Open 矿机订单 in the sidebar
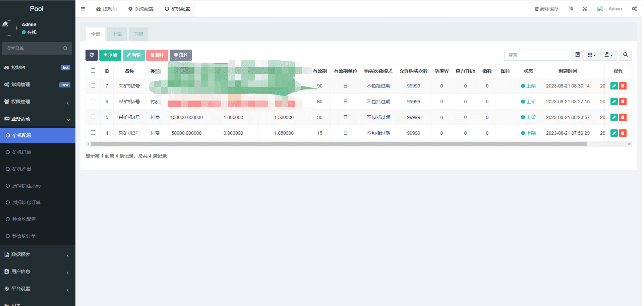The height and width of the screenshot is (306, 644). [22, 152]
